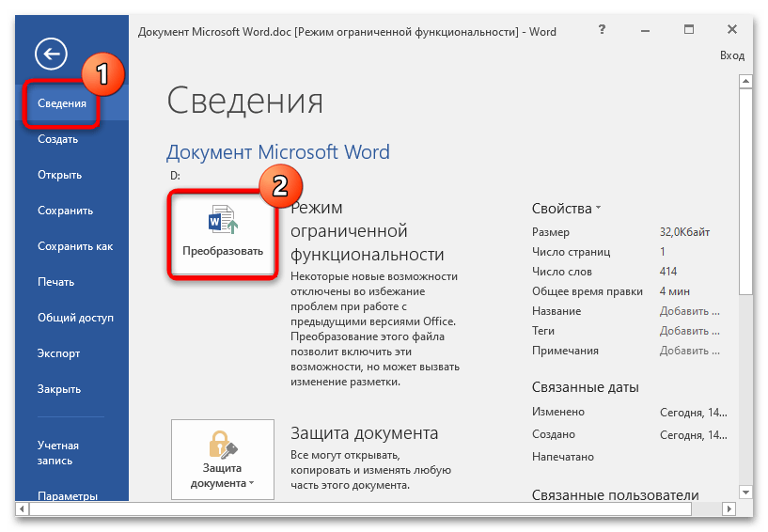Click the Напечатано label
Viewport: 768px width, 532px height.
563,457
